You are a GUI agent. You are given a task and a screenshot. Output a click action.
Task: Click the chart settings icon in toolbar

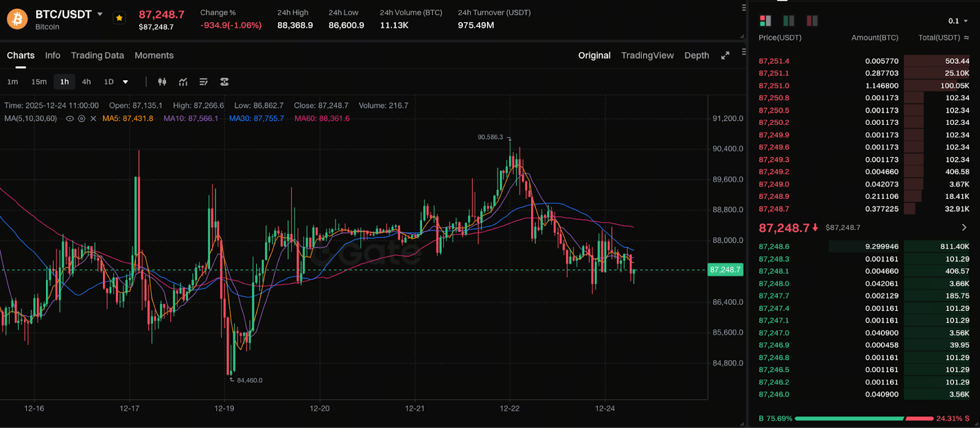tap(225, 81)
